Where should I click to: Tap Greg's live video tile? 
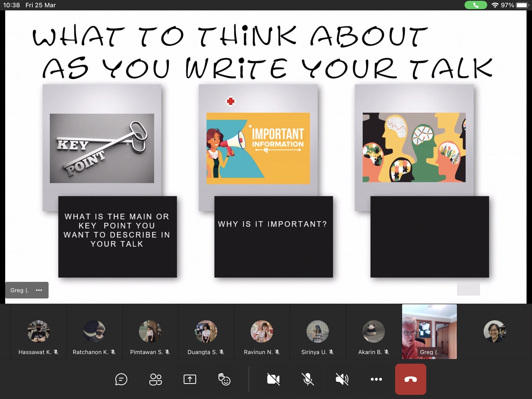[x=429, y=332]
